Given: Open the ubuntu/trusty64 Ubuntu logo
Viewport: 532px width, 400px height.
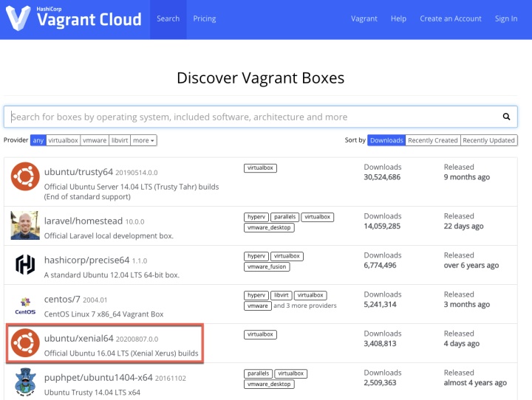Looking at the screenshot, I should tap(25, 176).
